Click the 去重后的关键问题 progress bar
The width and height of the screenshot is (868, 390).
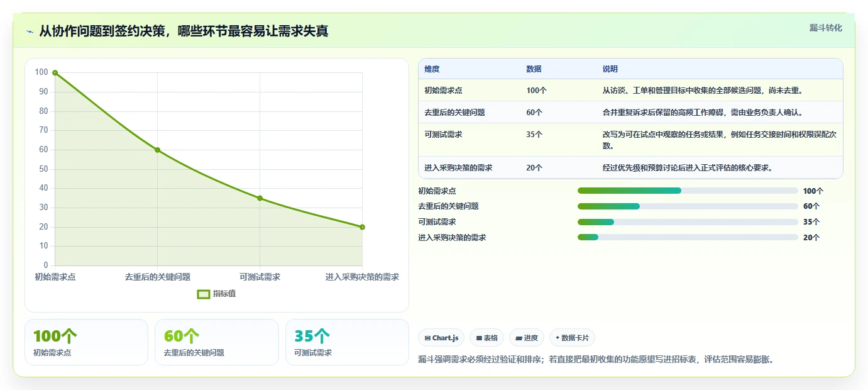click(x=688, y=206)
